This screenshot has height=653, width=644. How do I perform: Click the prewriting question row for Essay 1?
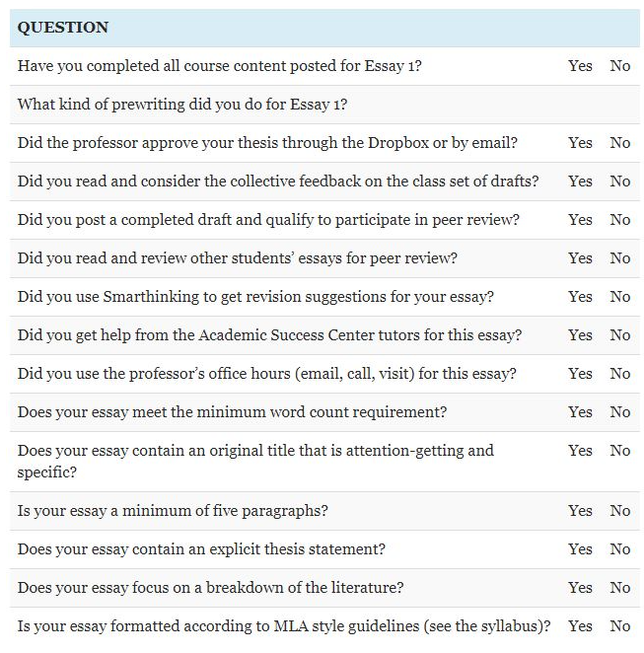tap(182, 105)
